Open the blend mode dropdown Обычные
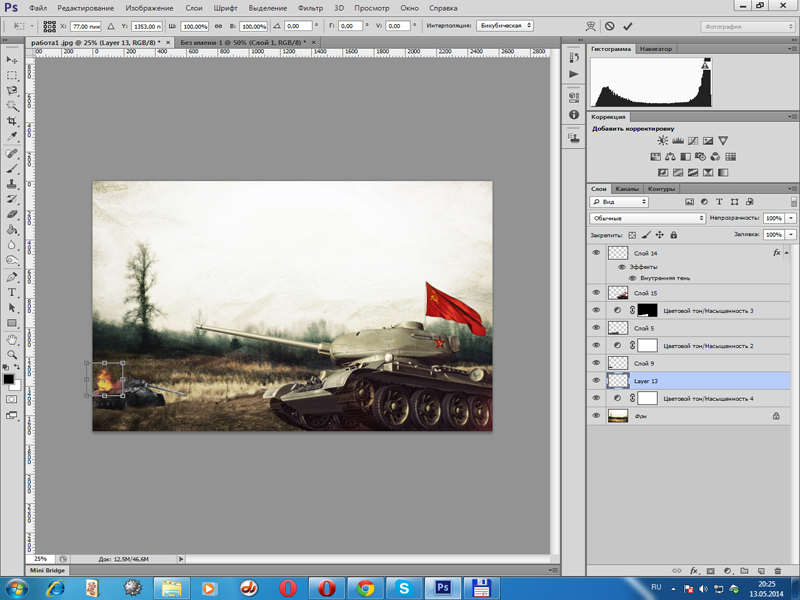800x600 pixels. (x=648, y=218)
